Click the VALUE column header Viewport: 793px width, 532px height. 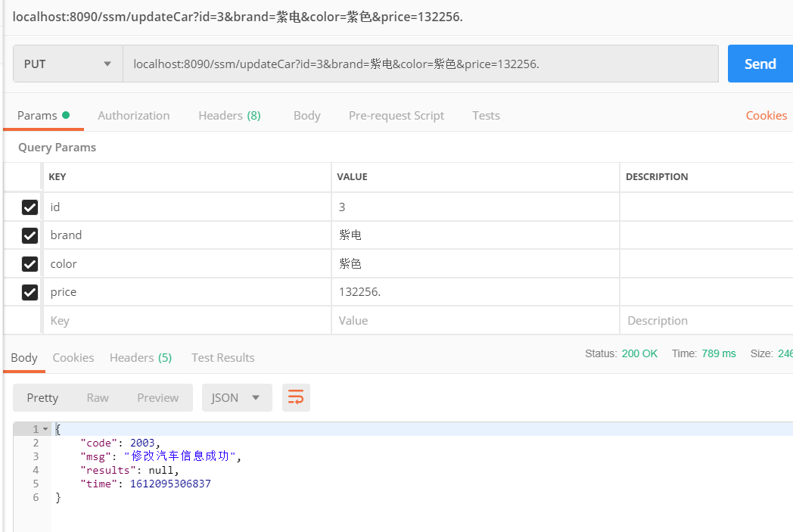[x=353, y=177]
